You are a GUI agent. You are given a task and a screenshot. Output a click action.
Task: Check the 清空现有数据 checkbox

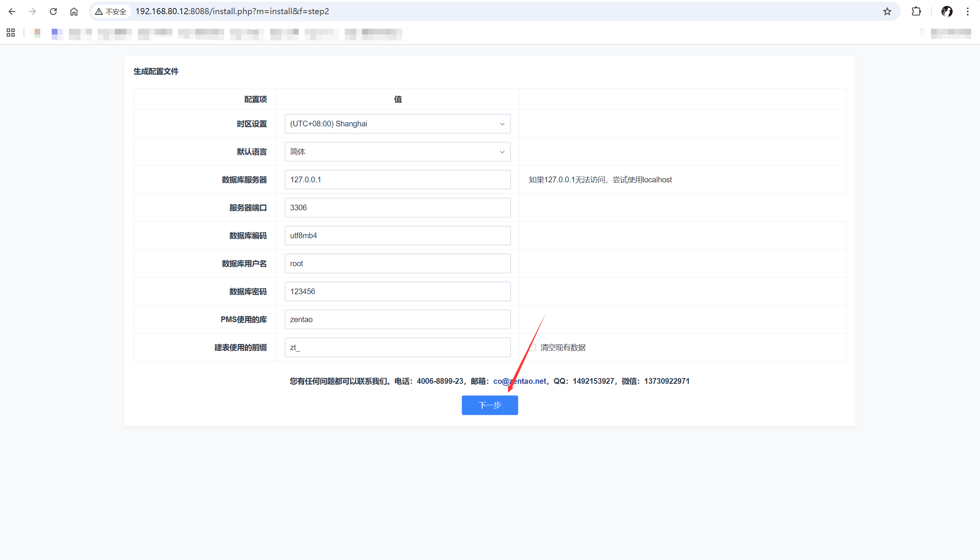pyautogui.click(x=532, y=347)
